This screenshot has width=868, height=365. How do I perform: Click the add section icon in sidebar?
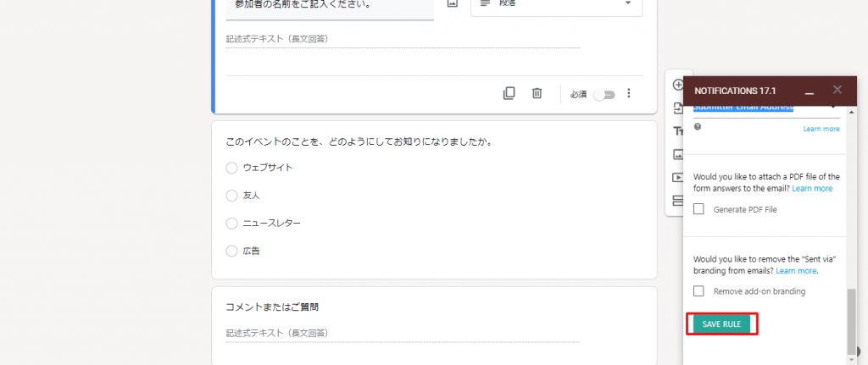tap(678, 201)
